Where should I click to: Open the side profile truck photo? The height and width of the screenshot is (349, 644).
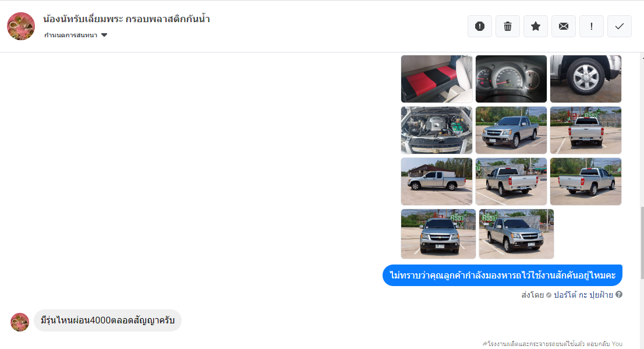437,181
